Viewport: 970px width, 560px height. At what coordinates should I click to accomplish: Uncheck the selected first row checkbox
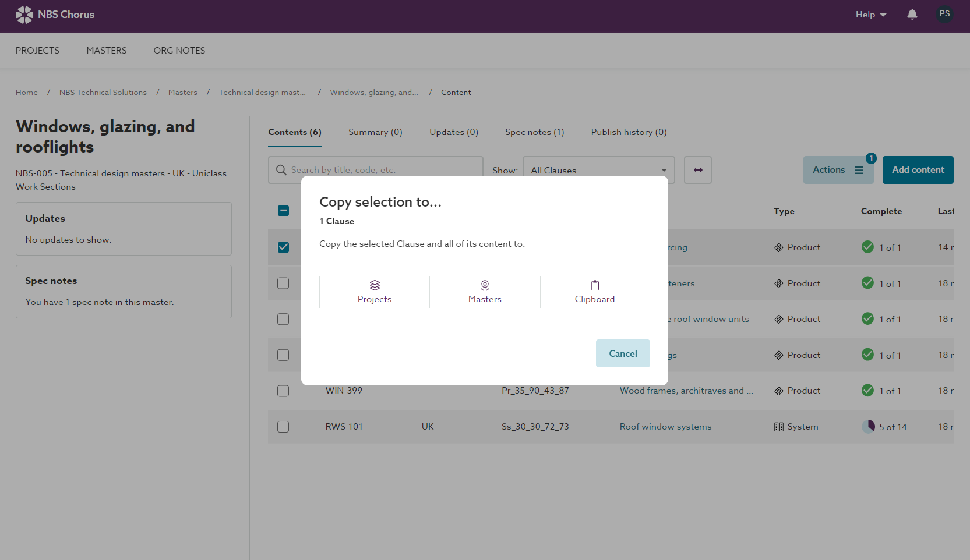283,247
